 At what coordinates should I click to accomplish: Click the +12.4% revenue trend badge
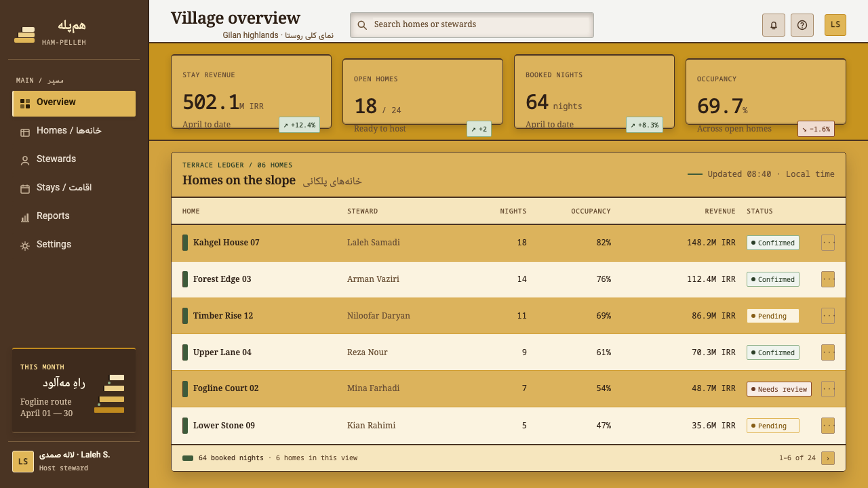point(299,125)
